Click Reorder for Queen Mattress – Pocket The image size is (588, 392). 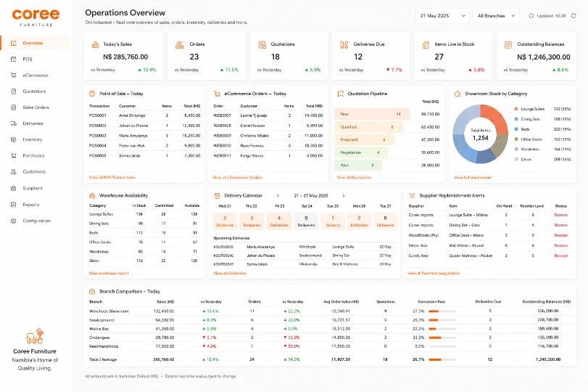pos(561,256)
